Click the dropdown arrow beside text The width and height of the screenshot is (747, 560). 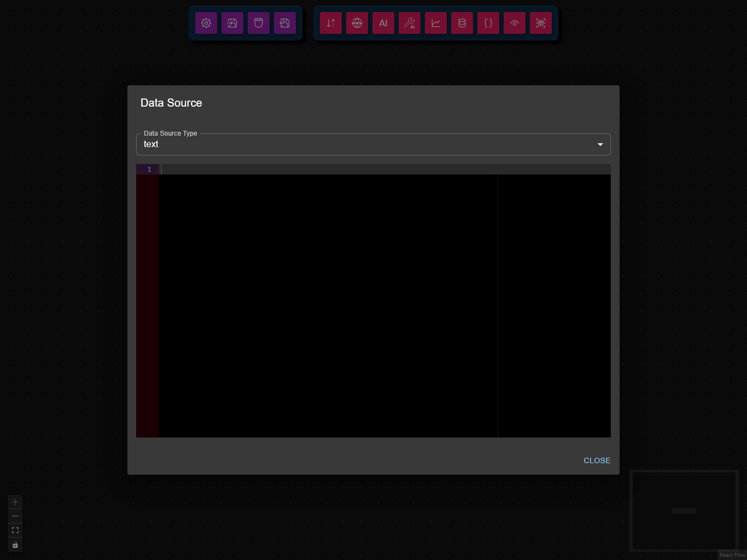pyautogui.click(x=600, y=144)
